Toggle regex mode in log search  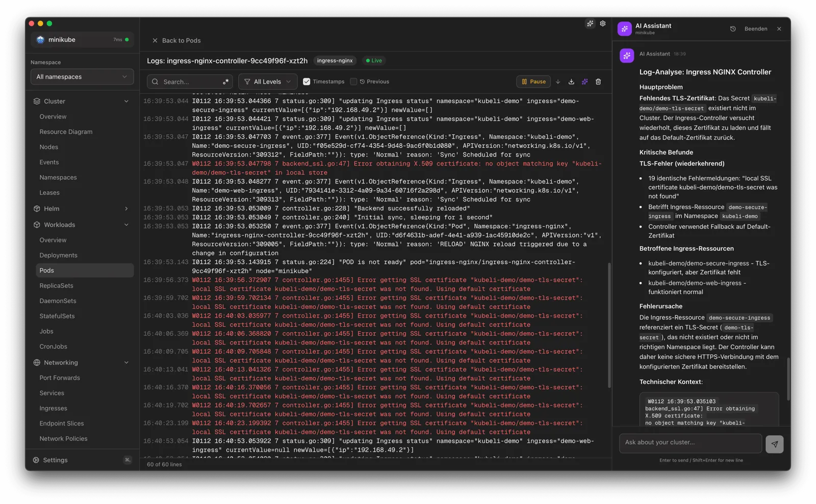[x=225, y=82]
